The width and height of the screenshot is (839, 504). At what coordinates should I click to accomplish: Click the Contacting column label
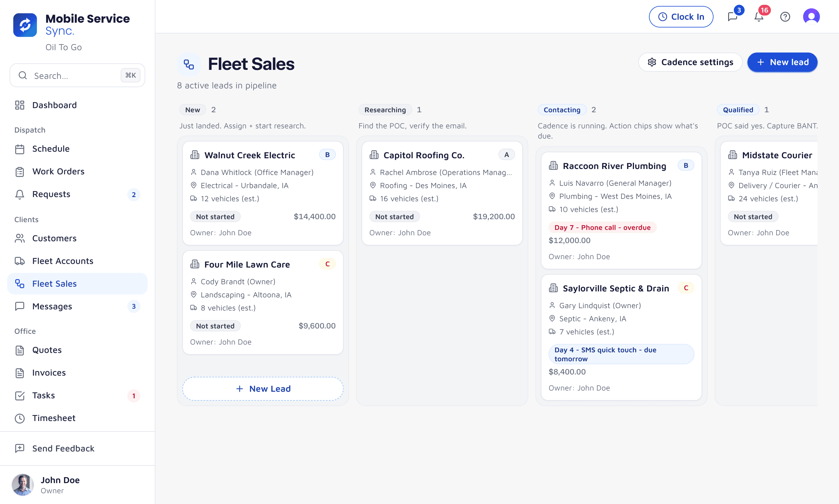[562, 110]
